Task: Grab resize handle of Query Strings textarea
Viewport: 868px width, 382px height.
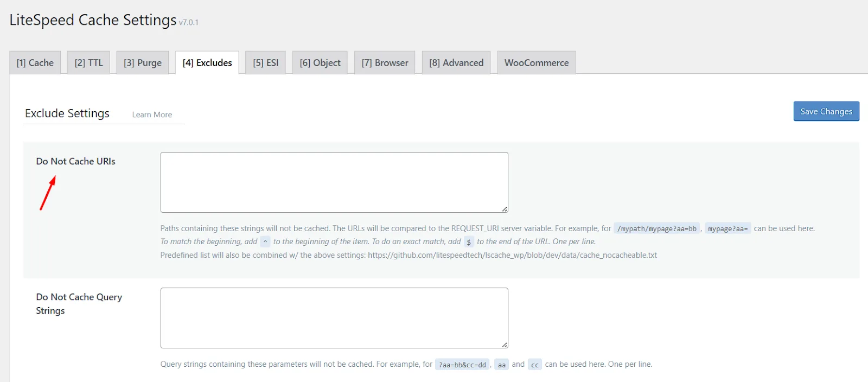Action: point(505,345)
